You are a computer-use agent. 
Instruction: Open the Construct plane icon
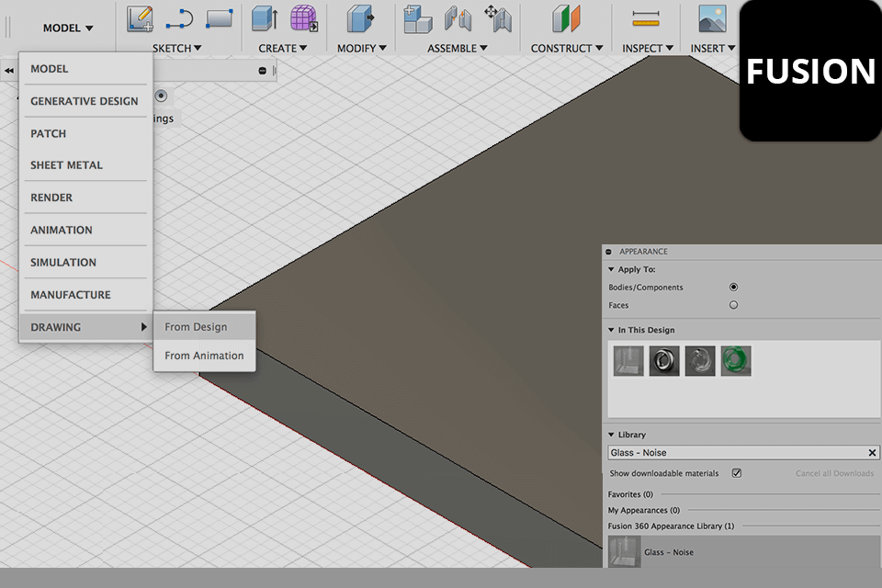click(566, 18)
